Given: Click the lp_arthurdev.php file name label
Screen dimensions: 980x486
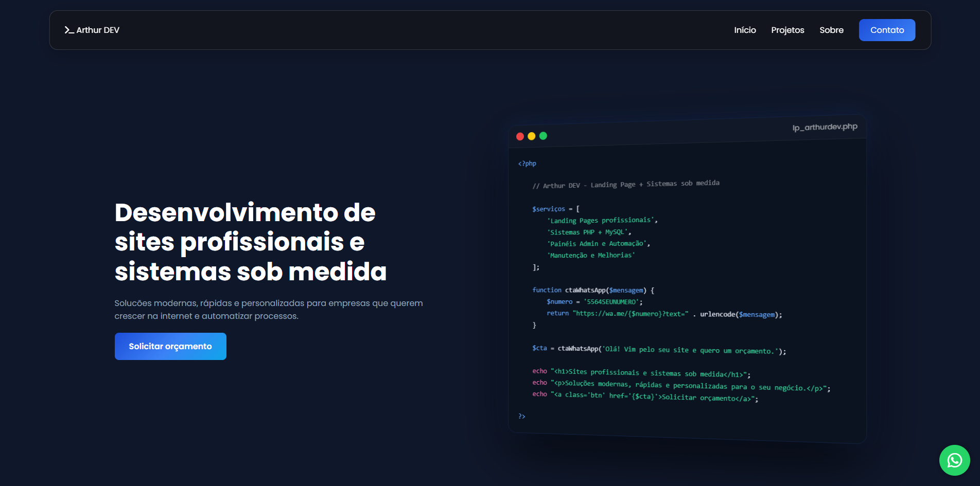Looking at the screenshot, I should tap(825, 127).
